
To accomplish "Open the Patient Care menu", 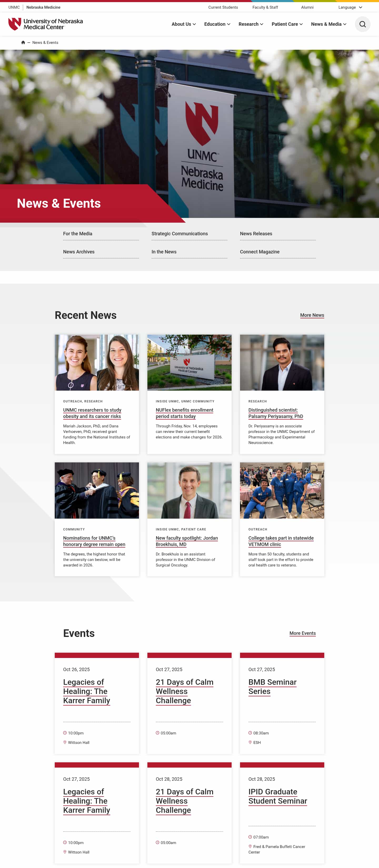I will tap(287, 24).
